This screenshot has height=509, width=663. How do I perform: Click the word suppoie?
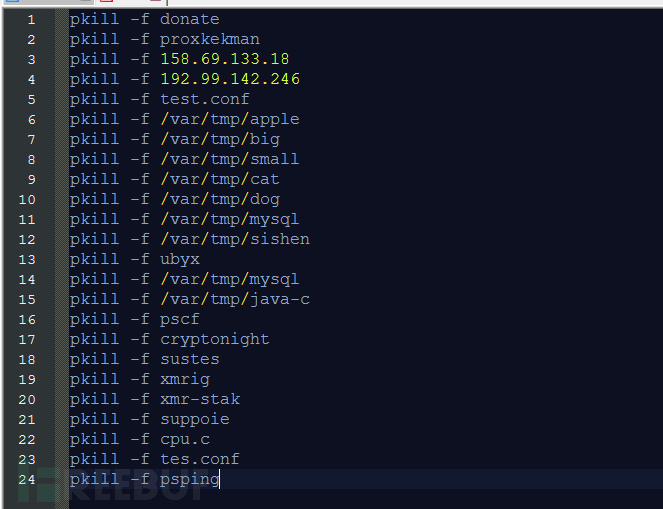click(x=194, y=419)
